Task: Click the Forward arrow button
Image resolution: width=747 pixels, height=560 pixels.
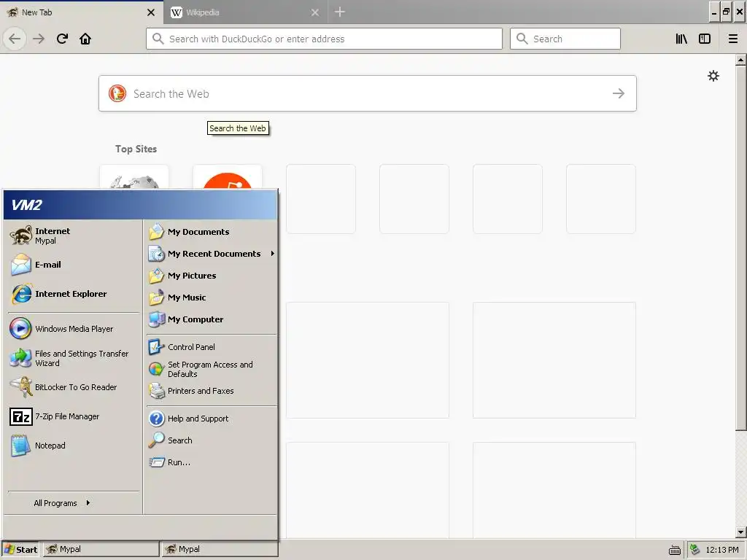Action: (x=39, y=39)
